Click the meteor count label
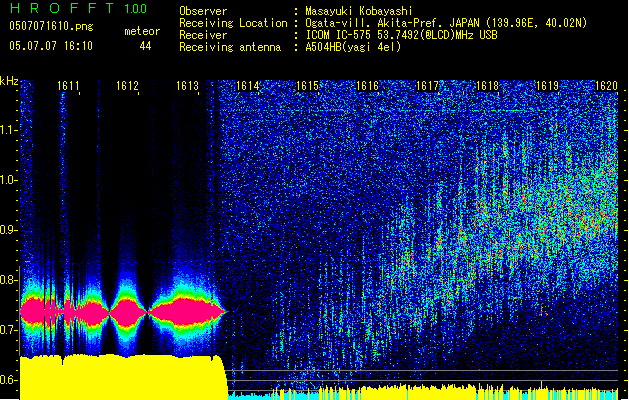The height and width of the screenshot is (400, 629). (x=142, y=31)
